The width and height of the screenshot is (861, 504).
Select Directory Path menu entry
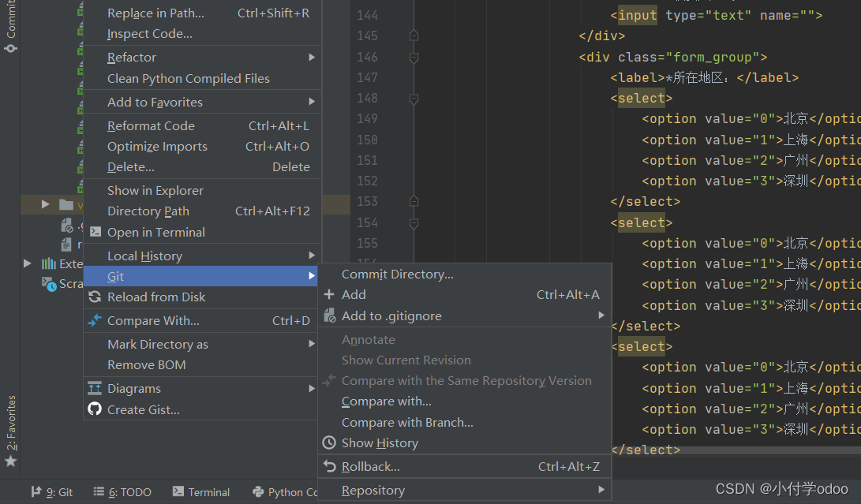tap(203, 211)
